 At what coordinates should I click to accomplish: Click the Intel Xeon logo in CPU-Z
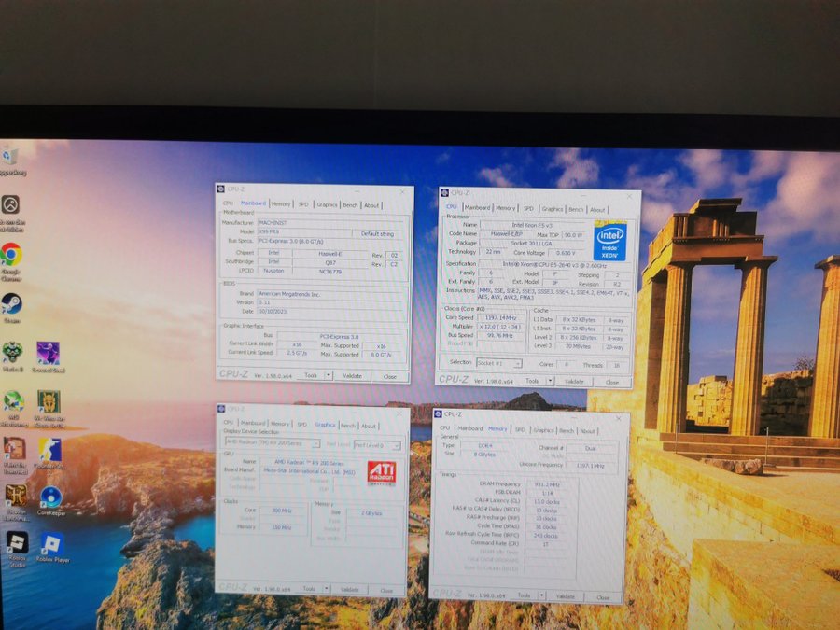tap(609, 241)
